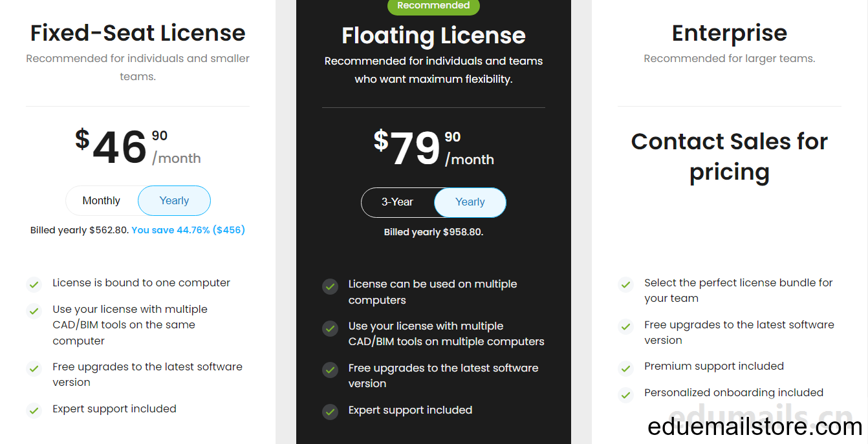The width and height of the screenshot is (868, 444).
Task: Click checkmark next to 'Use your license with multiple CAD/BIM tools on the same computer'
Action: (x=34, y=310)
